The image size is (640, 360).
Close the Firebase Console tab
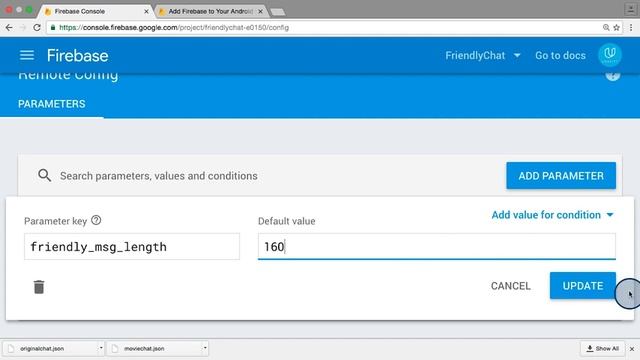146,11
